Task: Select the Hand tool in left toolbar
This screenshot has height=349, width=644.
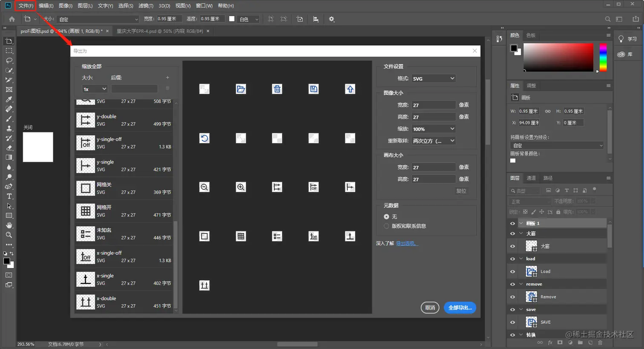Action: [9, 225]
